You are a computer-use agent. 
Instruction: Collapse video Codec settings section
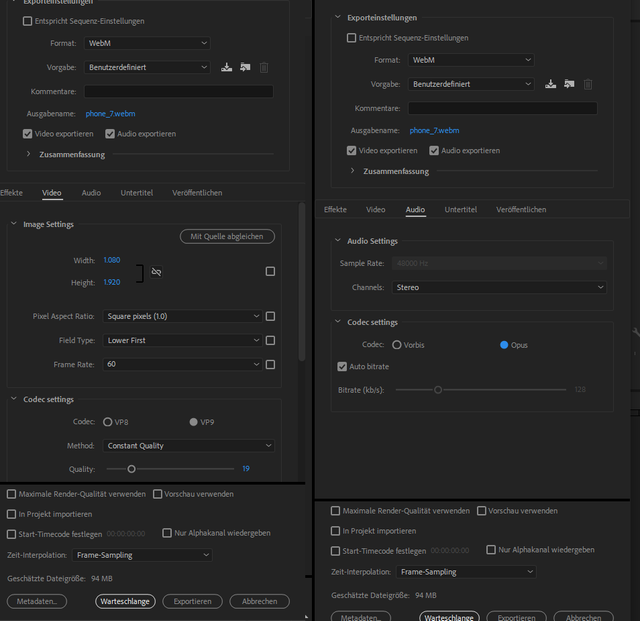[13, 398]
